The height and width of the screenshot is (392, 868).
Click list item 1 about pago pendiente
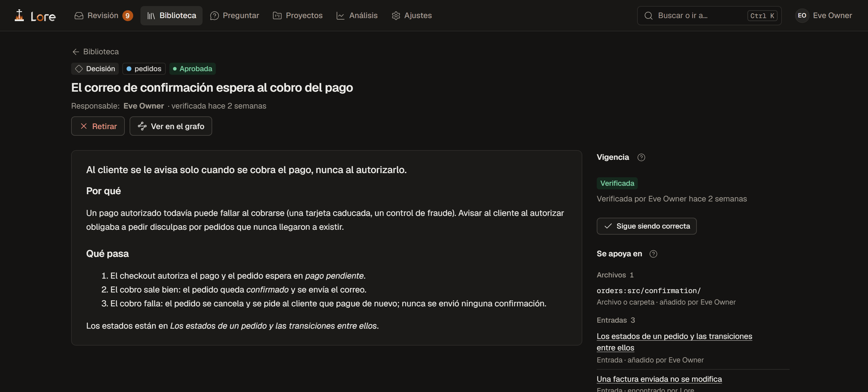tap(233, 276)
